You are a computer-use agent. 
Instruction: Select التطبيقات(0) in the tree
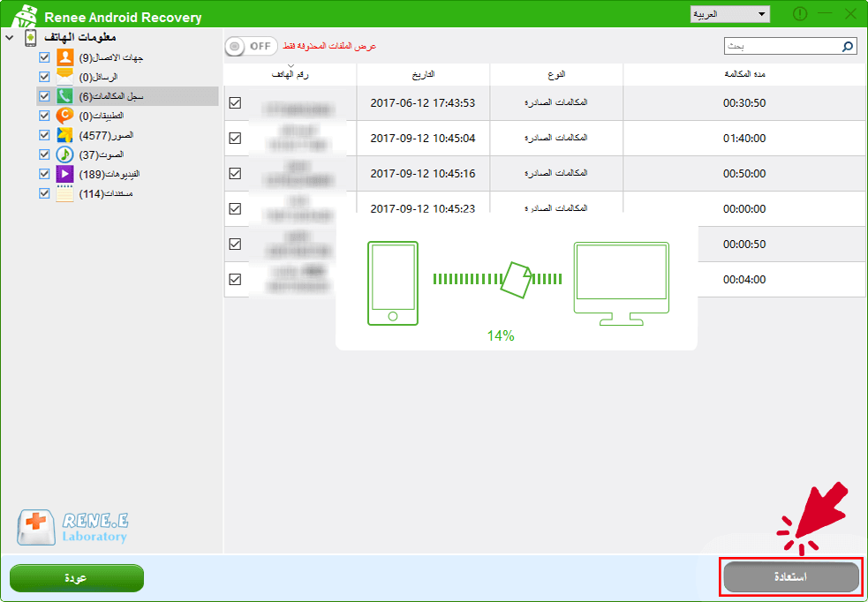tap(102, 116)
